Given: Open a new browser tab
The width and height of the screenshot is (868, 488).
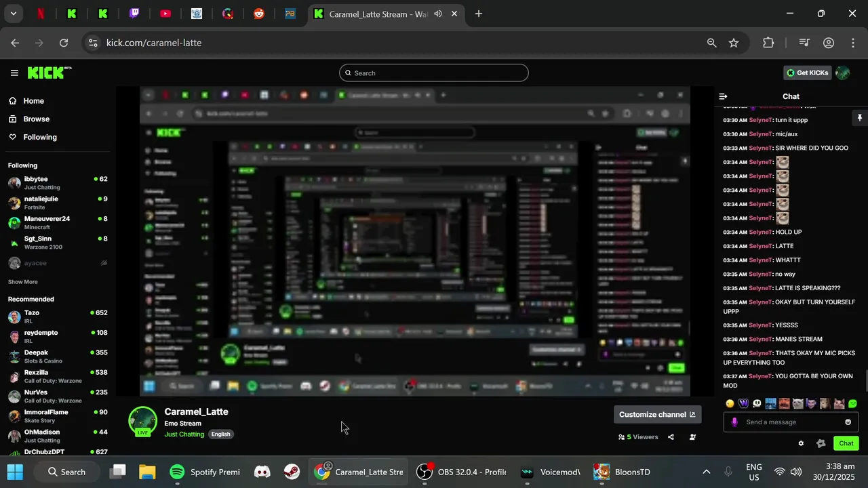Looking at the screenshot, I should pyautogui.click(x=479, y=14).
